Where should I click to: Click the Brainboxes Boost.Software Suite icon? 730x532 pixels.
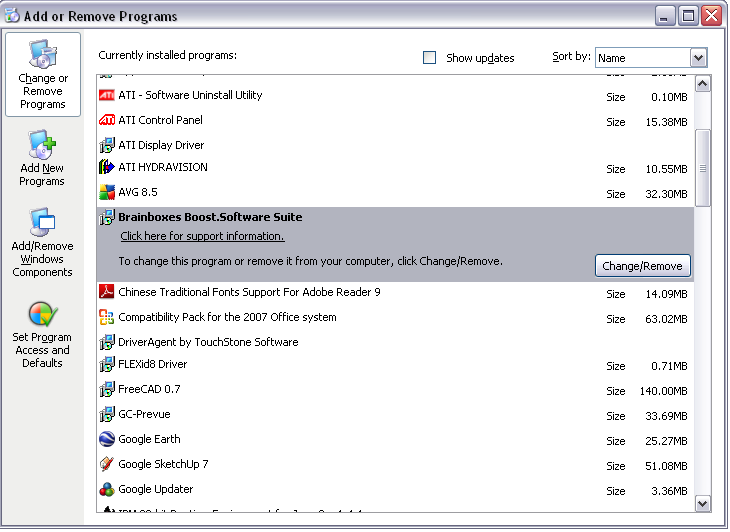tap(107, 217)
